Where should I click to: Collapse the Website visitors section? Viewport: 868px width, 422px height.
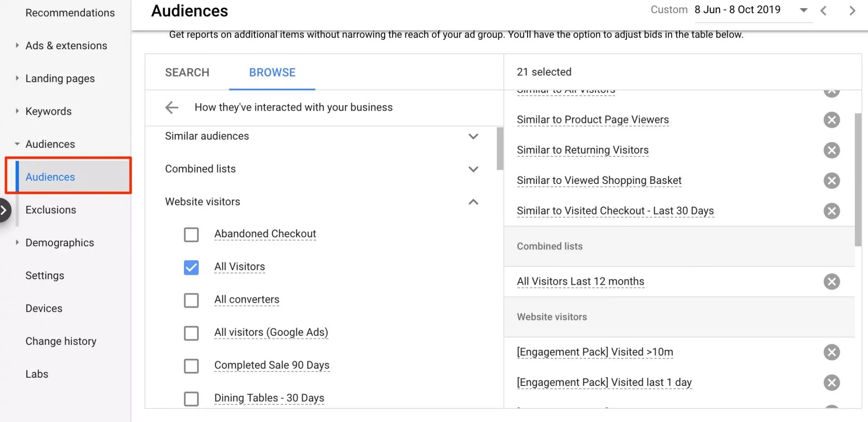(473, 202)
